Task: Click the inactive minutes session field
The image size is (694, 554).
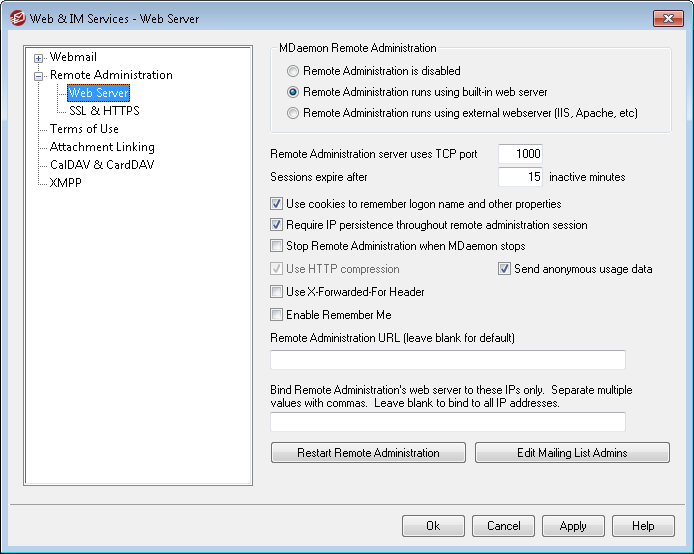Action: click(519, 177)
